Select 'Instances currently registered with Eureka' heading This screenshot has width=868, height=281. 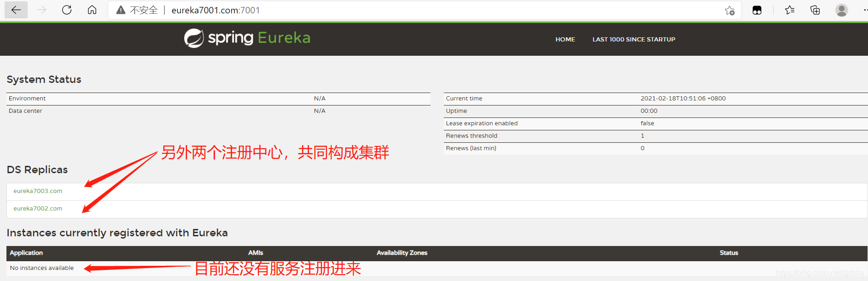117,233
